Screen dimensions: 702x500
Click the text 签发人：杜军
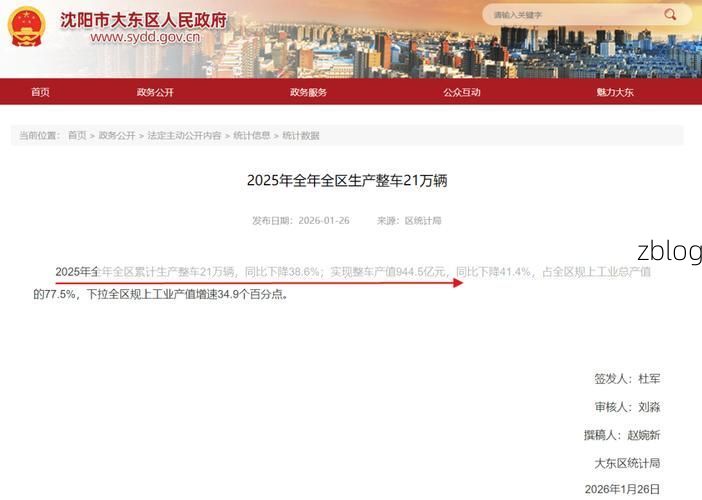point(627,379)
